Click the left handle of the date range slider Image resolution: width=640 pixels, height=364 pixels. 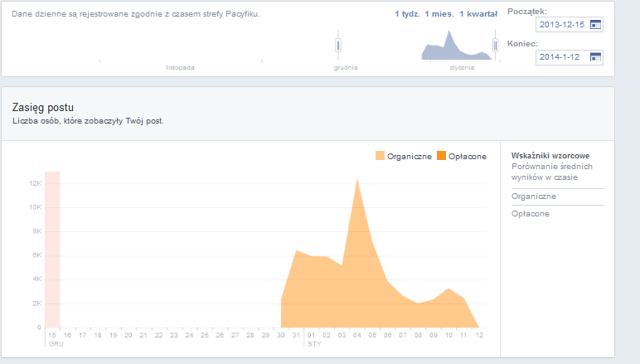pos(338,45)
